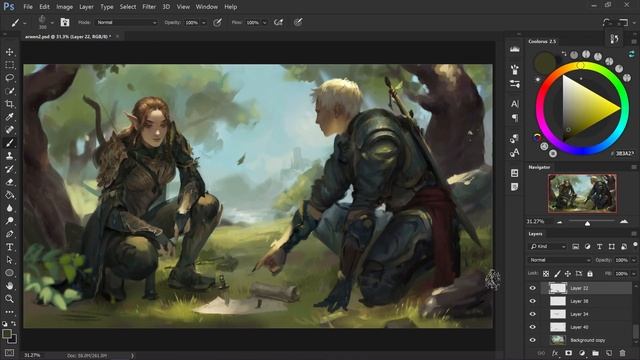Open layer Opacity dropdown arrow
Screen dimensions: 640x360
click(634, 260)
